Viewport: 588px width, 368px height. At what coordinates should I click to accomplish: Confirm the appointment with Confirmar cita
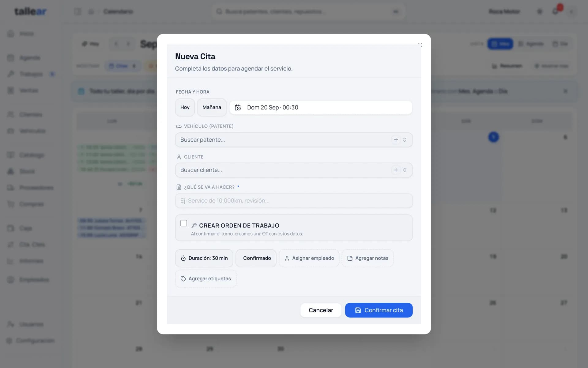[x=379, y=310]
